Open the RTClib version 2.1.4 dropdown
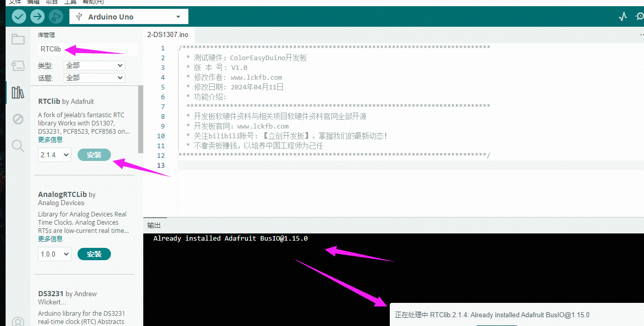644x326 pixels. pyautogui.click(x=54, y=155)
